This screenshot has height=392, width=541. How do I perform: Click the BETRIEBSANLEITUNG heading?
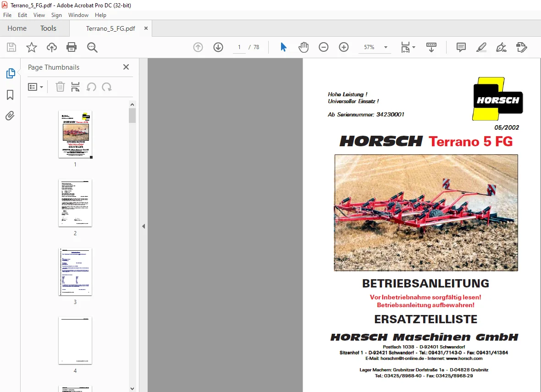pos(425,283)
